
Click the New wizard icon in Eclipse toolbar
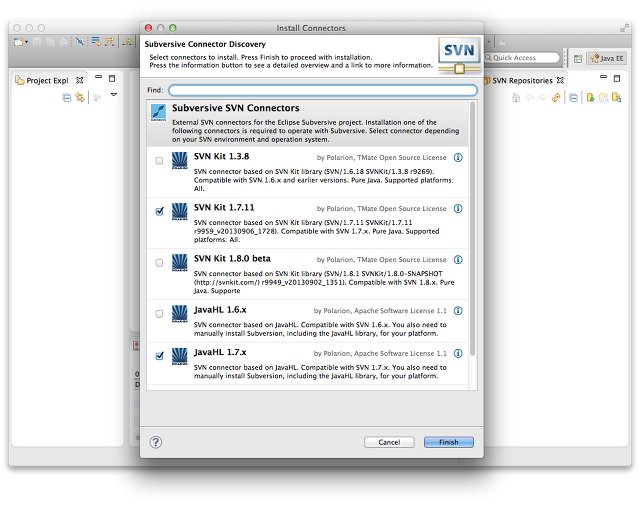point(18,42)
